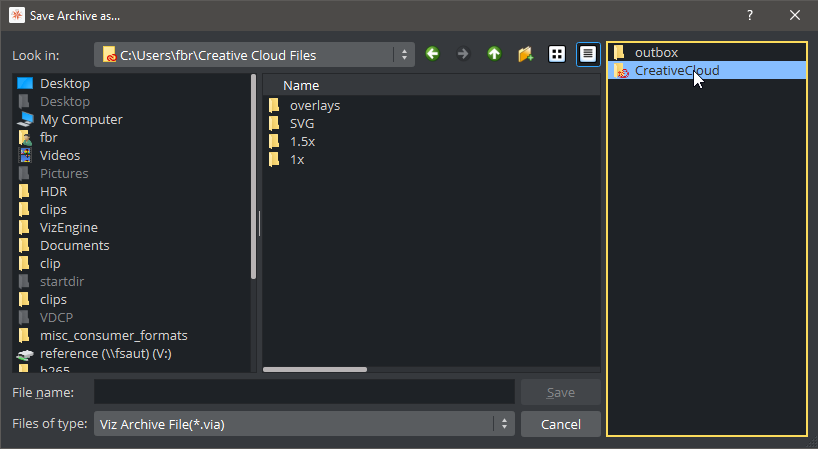Go back with the green left arrow
The height and width of the screenshot is (449, 818).
[x=432, y=54]
